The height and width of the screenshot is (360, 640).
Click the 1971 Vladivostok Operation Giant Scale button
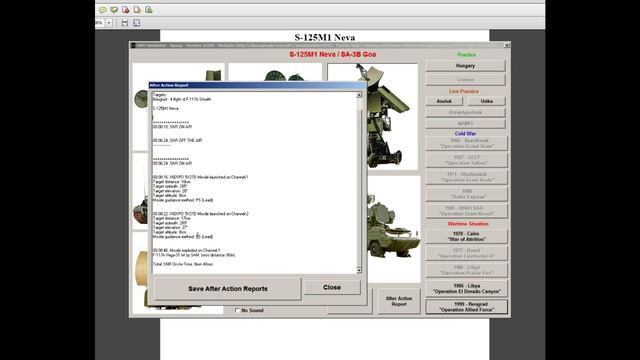coord(467,177)
